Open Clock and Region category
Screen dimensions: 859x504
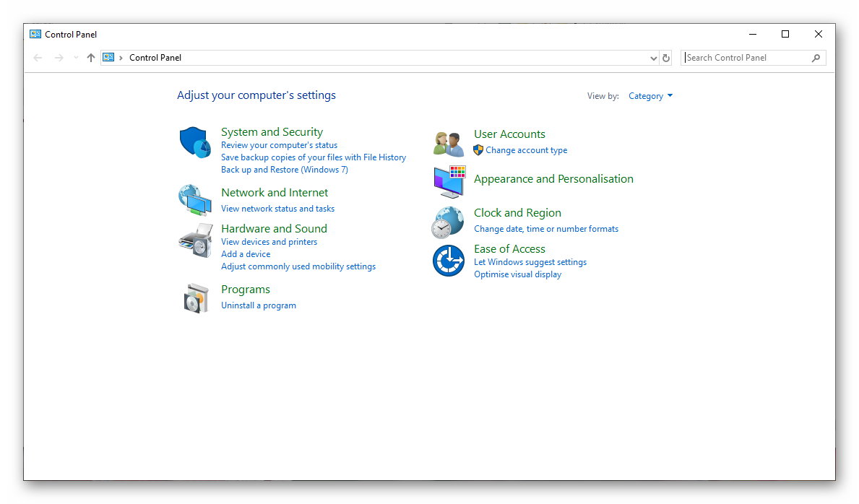pyautogui.click(x=517, y=213)
